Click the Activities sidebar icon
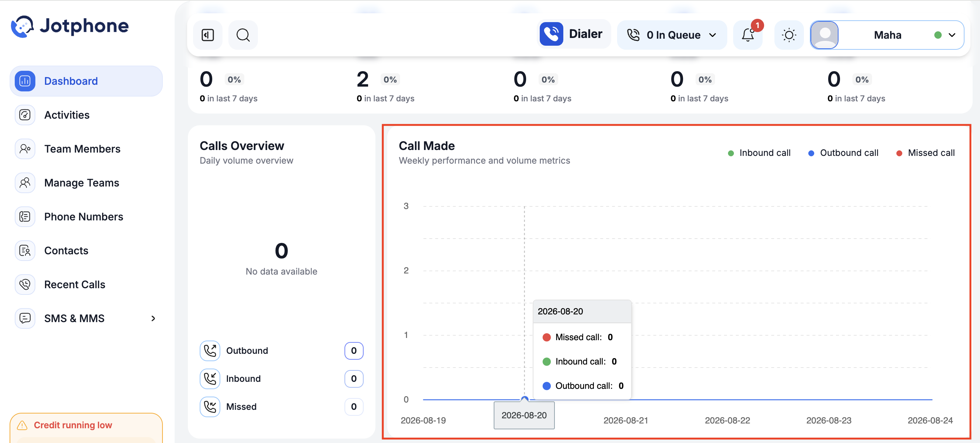This screenshot has height=443, width=980. (25, 115)
